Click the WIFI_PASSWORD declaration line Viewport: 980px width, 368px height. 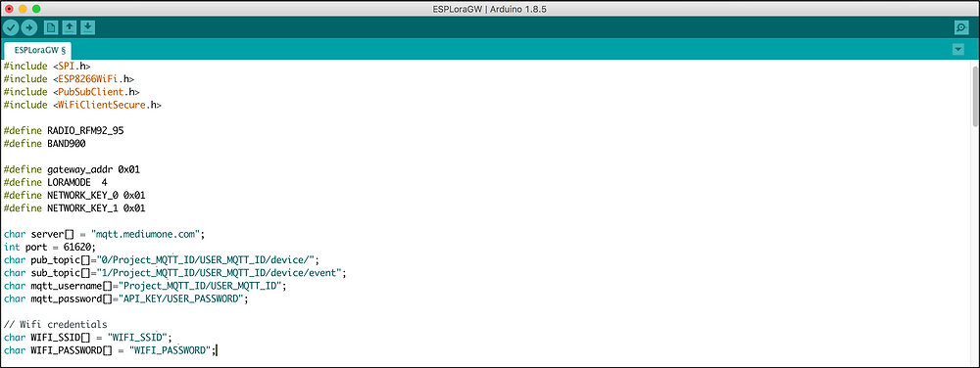pyautogui.click(x=110, y=350)
